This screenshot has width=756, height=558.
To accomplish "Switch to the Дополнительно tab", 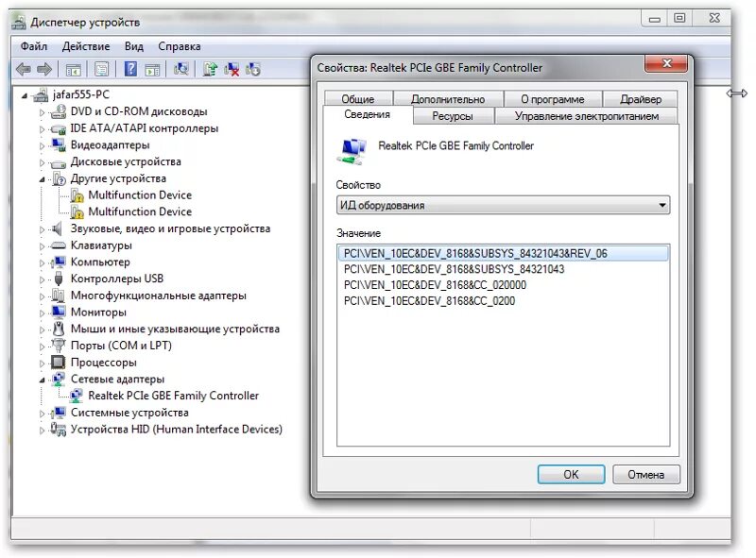I will 448,99.
